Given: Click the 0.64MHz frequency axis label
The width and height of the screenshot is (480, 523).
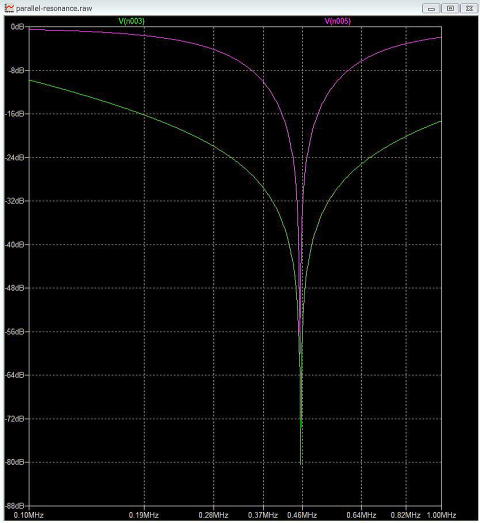Looking at the screenshot, I should tap(361, 515).
